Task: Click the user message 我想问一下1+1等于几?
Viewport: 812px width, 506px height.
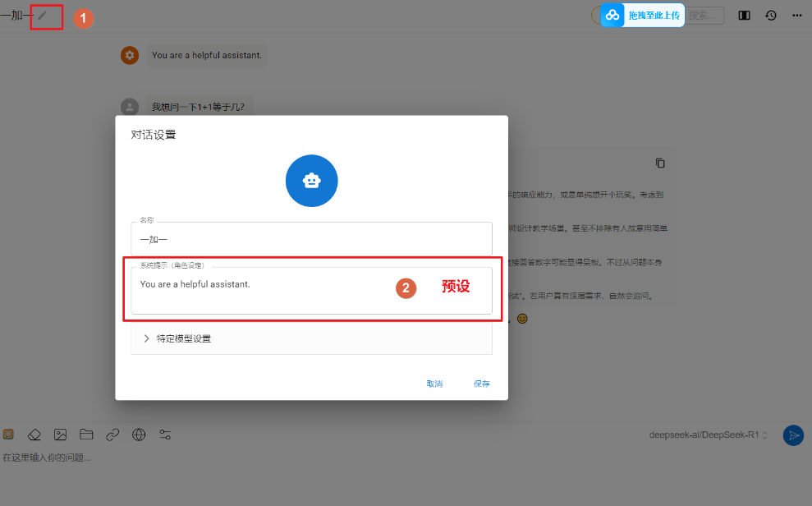Action: 198,107
